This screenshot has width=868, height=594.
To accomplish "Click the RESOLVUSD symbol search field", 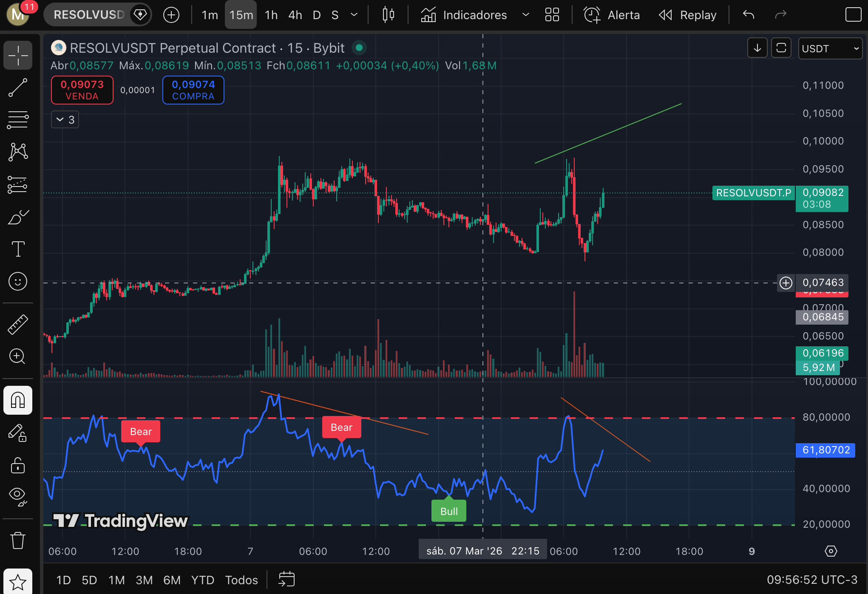I will tap(89, 15).
